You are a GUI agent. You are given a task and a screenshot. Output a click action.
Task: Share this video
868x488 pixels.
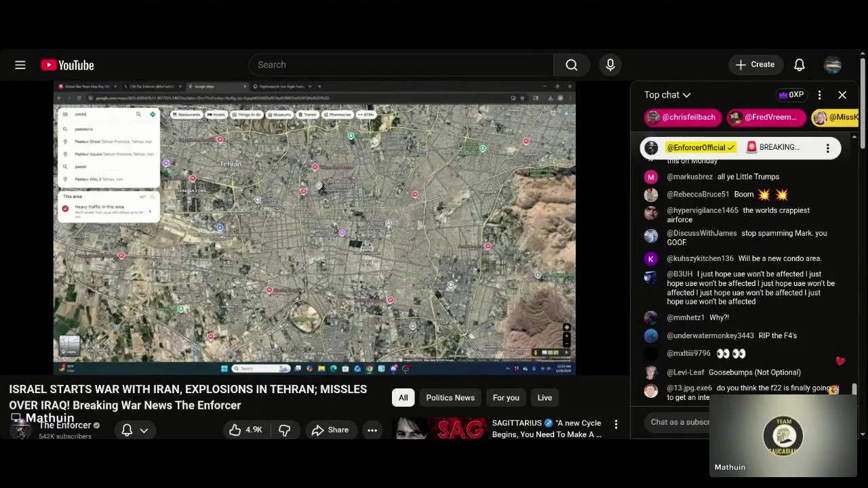pyautogui.click(x=330, y=430)
